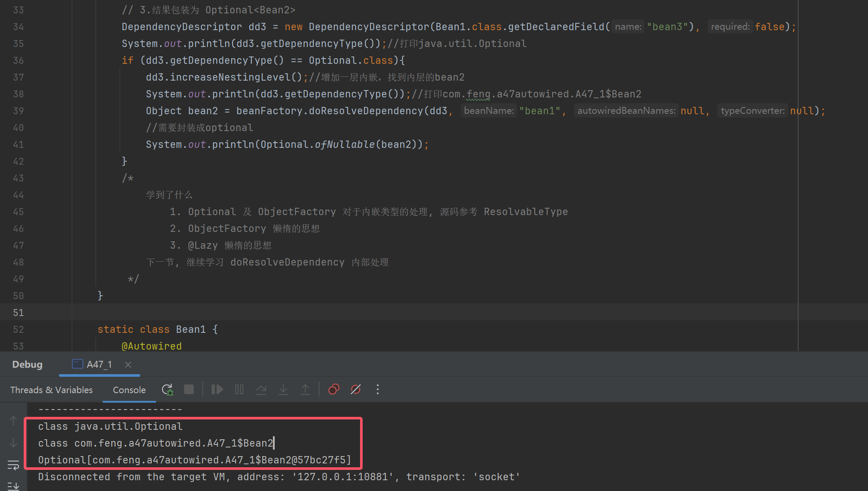Viewport: 868px width, 491px height.
Task: Click the Stop debug button
Action: coord(189,390)
